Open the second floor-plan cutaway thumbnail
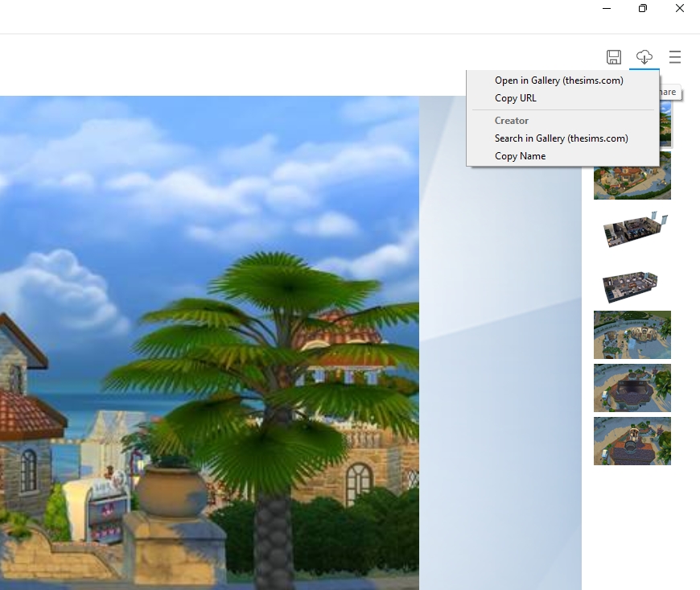This screenshot has width=700, height=590. (630, 287)
